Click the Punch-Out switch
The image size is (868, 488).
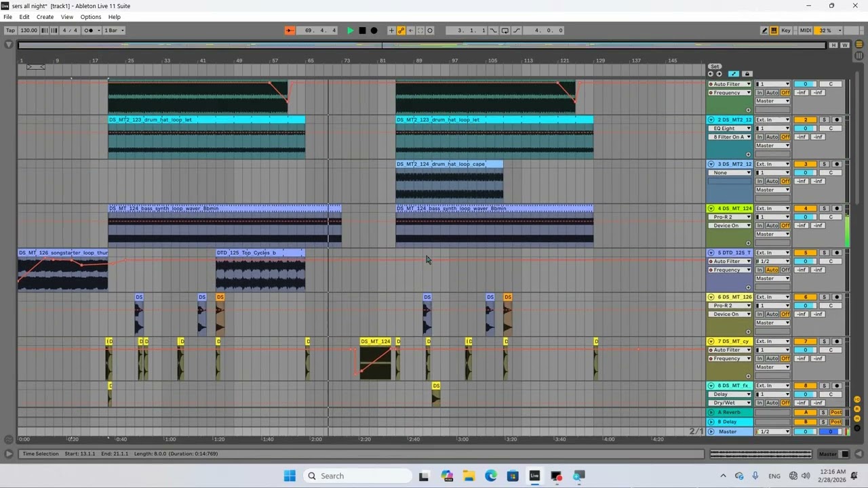pyautogui.click(x=516, y=30)
